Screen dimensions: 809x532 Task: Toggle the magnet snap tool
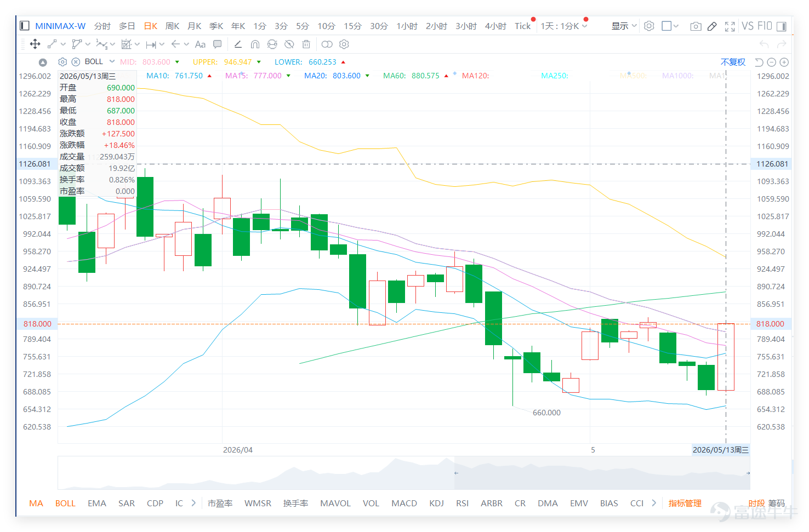click(255, 44)
